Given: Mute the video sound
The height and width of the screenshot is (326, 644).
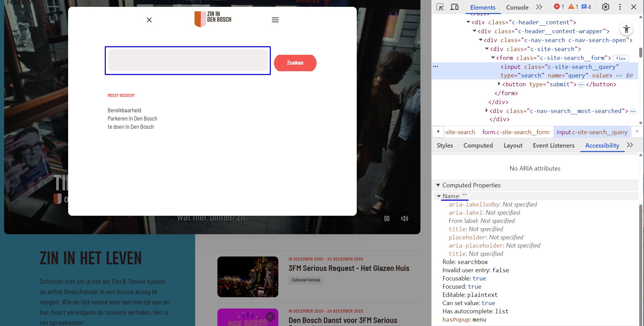Looking at the screenshot, I should 404,218.
